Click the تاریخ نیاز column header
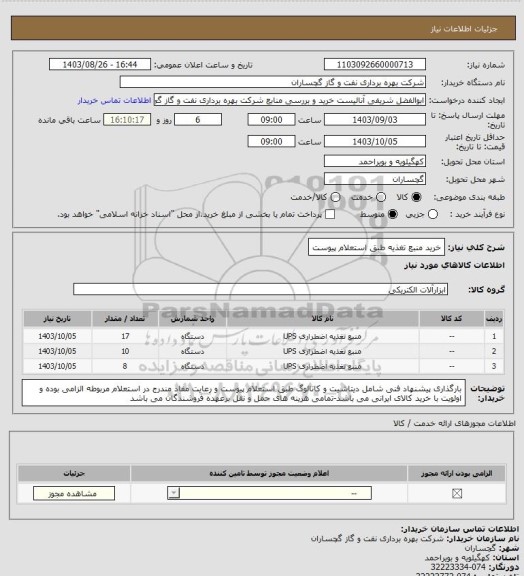The width and height of the screenshot is (524, 576). click(57, 318)
